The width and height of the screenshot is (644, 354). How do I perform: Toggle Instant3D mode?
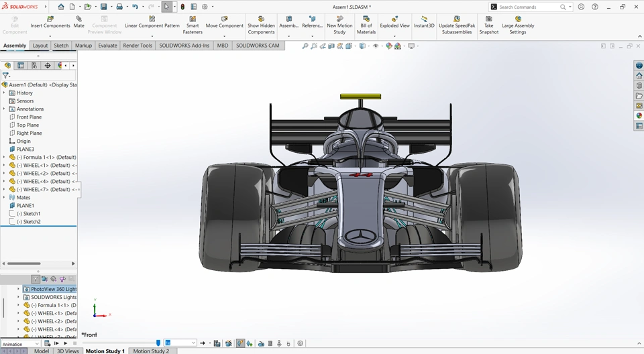[x=424, y=23]
